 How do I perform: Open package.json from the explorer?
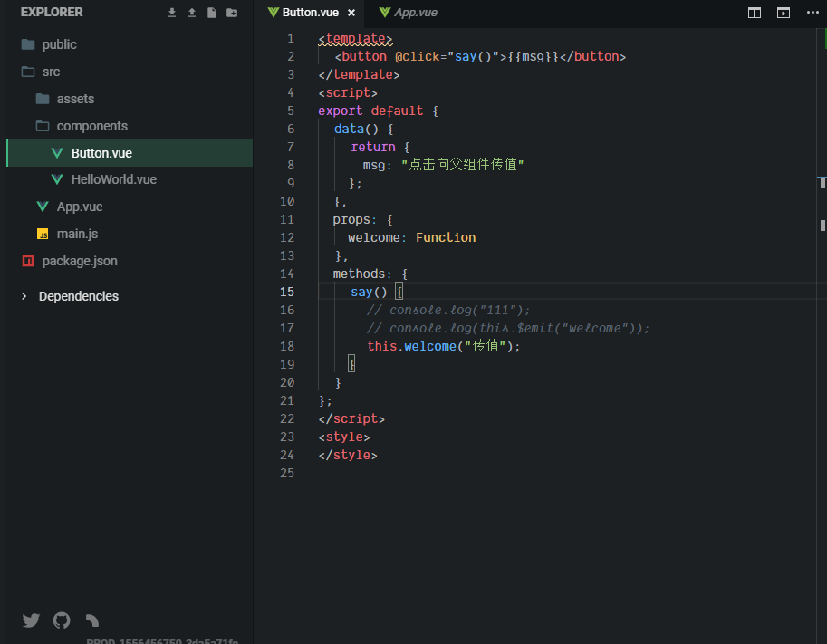point(79,261)
